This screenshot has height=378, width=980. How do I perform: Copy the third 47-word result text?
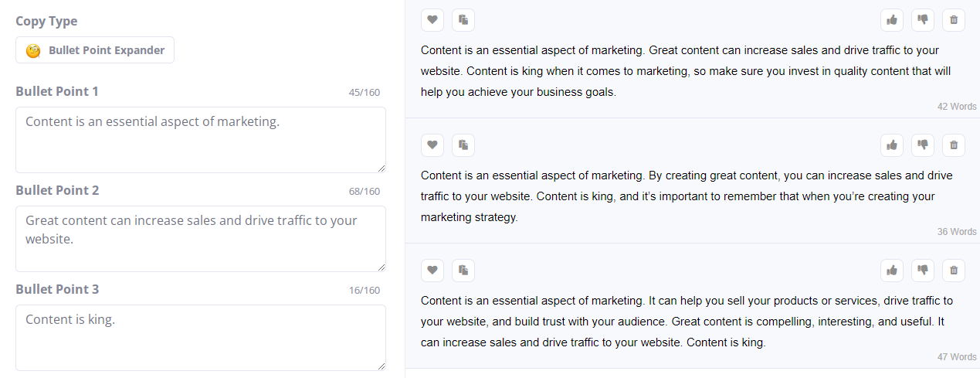point(463,270)
